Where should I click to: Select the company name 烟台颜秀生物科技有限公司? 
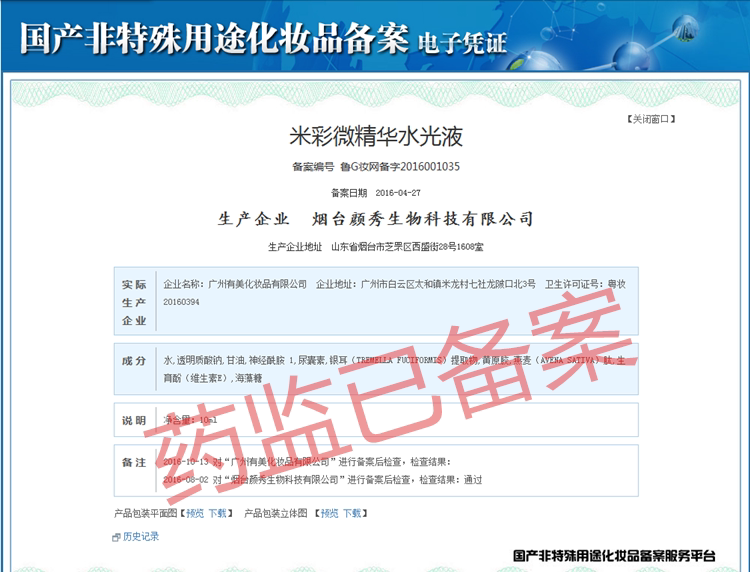click(423, 219)
